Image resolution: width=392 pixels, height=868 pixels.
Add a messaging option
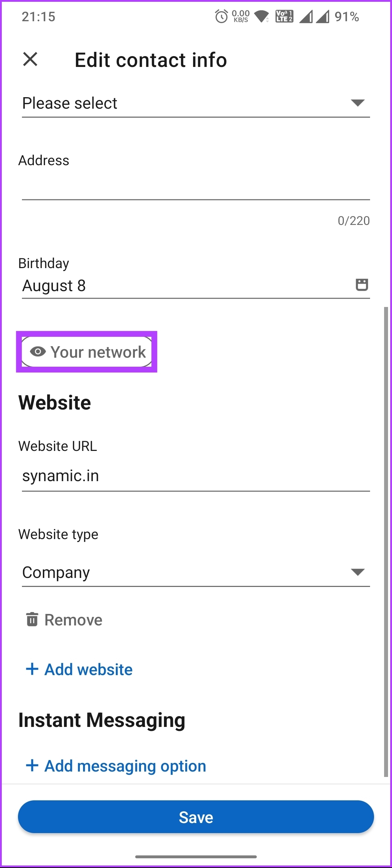coord(116,766)
